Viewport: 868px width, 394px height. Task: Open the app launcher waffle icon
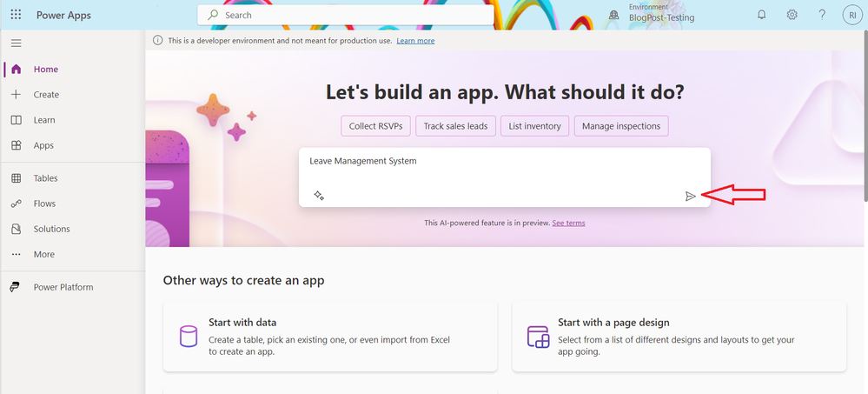16,15
